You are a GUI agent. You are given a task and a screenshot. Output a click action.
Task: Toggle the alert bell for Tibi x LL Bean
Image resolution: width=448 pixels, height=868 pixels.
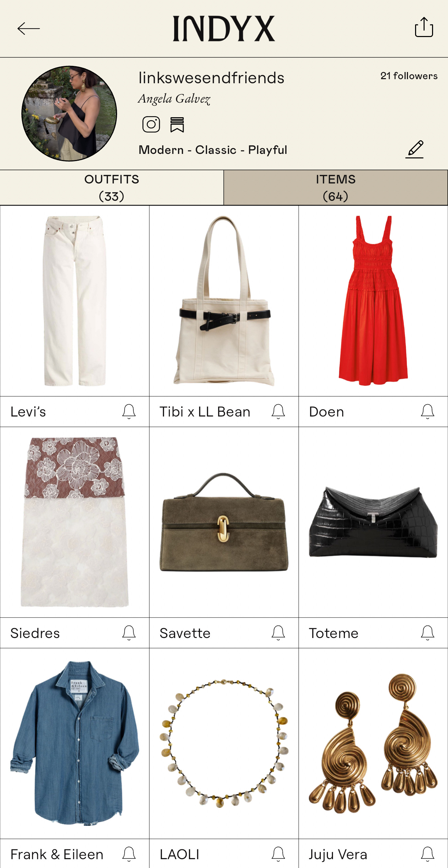point(278,411)
